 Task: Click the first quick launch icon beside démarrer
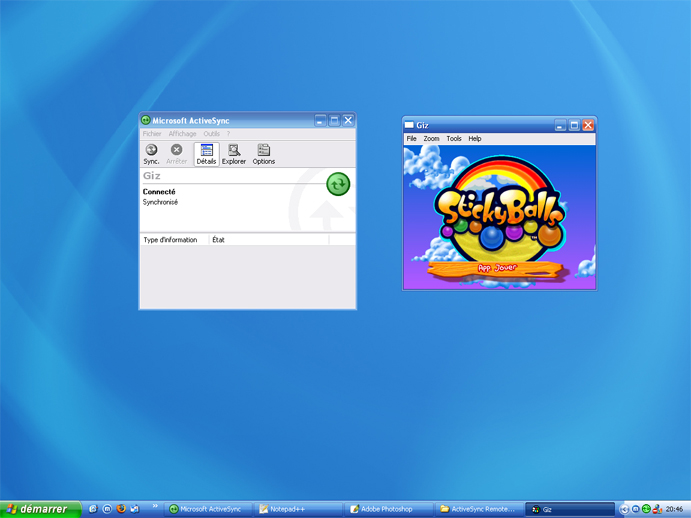(93, 509)
